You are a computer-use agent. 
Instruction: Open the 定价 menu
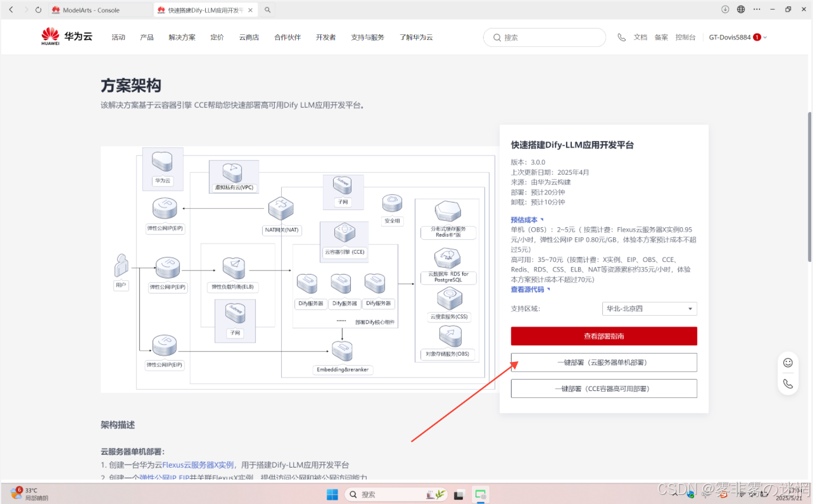217,37
